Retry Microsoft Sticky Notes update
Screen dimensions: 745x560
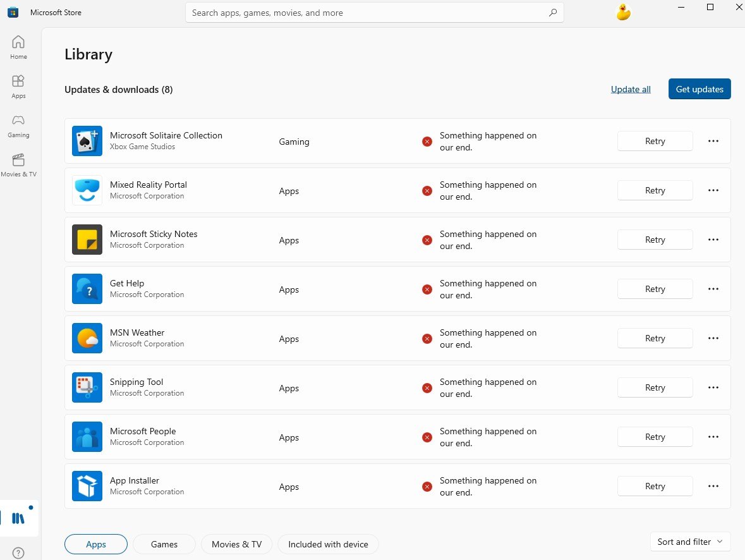click(655, 240)
